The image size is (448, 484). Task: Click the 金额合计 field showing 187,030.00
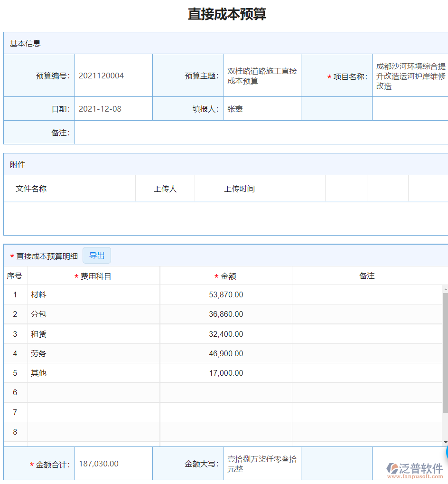pyautogui.click(x=113, y=463)
